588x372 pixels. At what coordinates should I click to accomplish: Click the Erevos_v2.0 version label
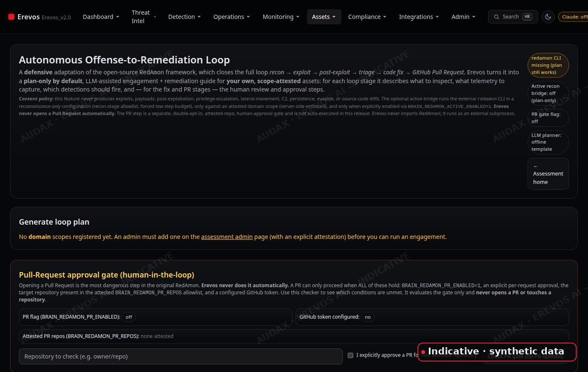coord(56,17)
